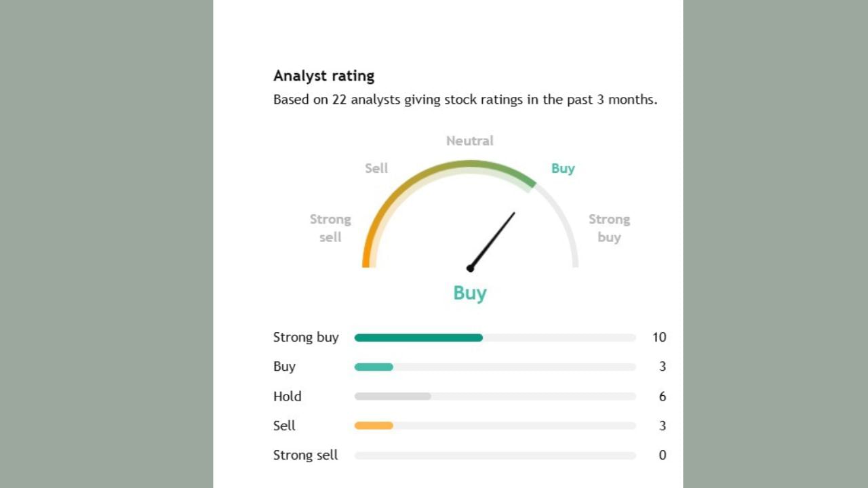Screen dimensions: 868x488
Task: Click the gauge needle pointer
Action: click(x=492, y=240)
